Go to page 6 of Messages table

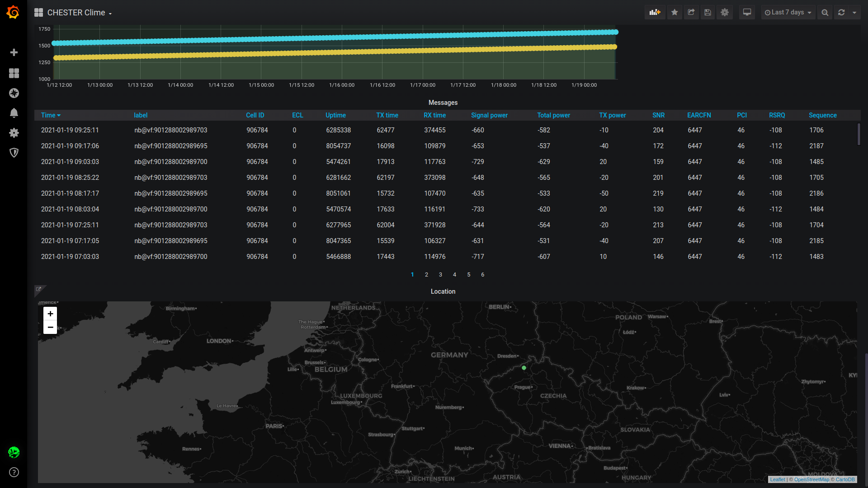pyautogui.click(x=482, y=275)
